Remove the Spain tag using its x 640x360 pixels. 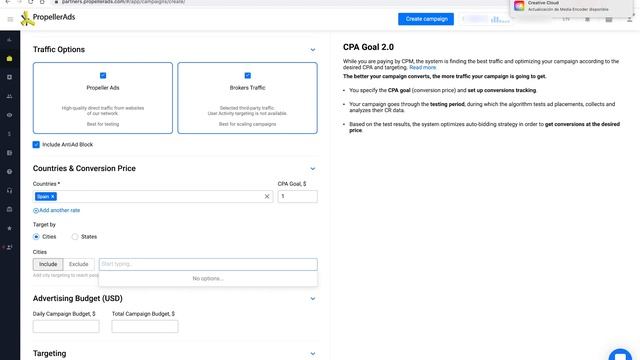click(x=53, y=197)
